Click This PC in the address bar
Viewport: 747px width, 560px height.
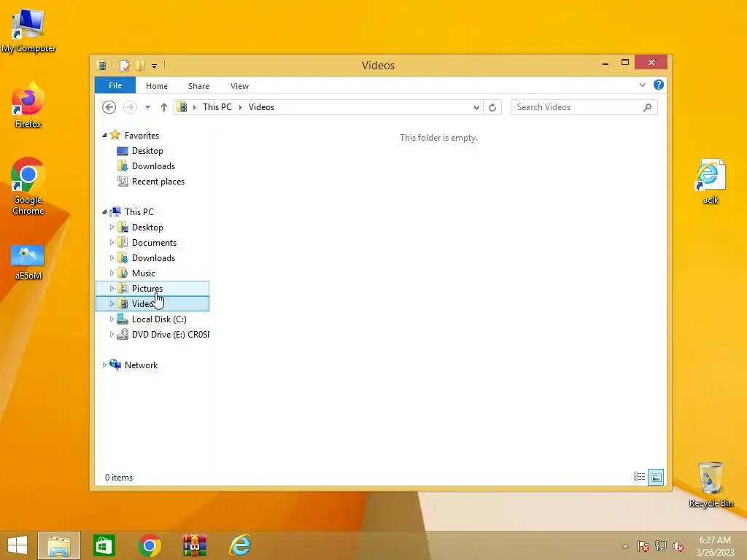[x=217, y=107]
